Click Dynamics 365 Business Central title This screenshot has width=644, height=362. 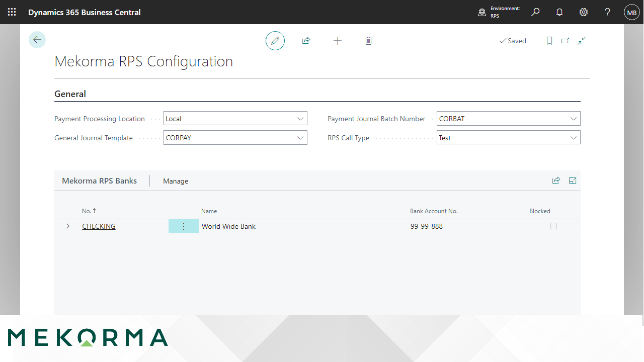pyautogui.click(x=85, y=12)
